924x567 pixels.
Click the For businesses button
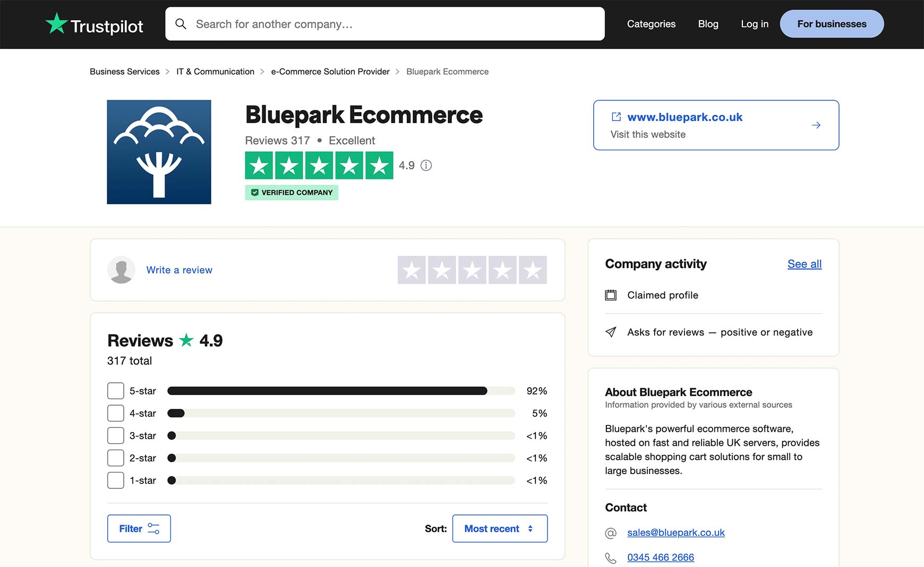click(832, 24)
